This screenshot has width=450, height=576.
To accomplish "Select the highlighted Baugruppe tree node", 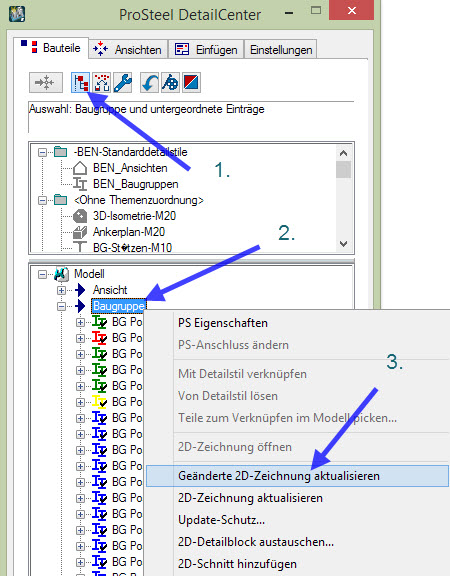I will tap(119, 306).
